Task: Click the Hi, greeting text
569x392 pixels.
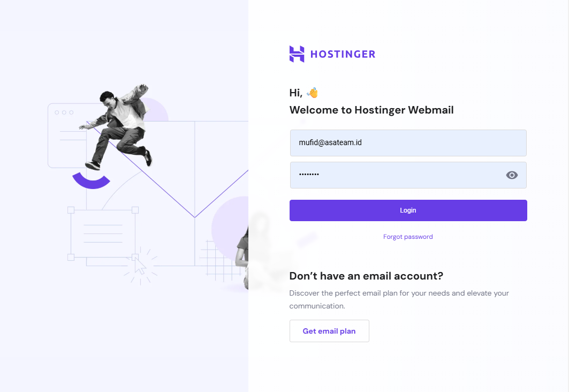Action: click(296, 93)
